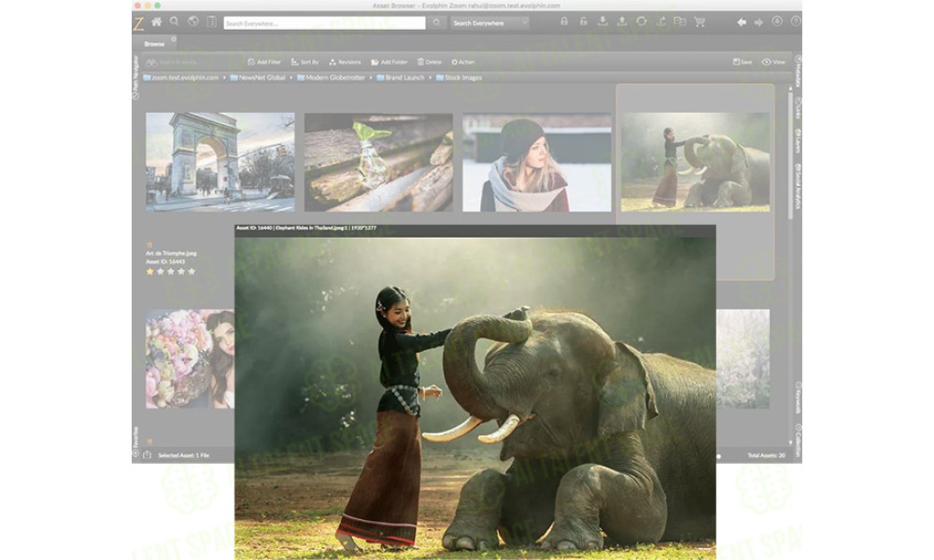This screenshot has width=934, height=560.
Task: Click the Arc de Triomphe.jpeg file name
Action: pos(171,253)
